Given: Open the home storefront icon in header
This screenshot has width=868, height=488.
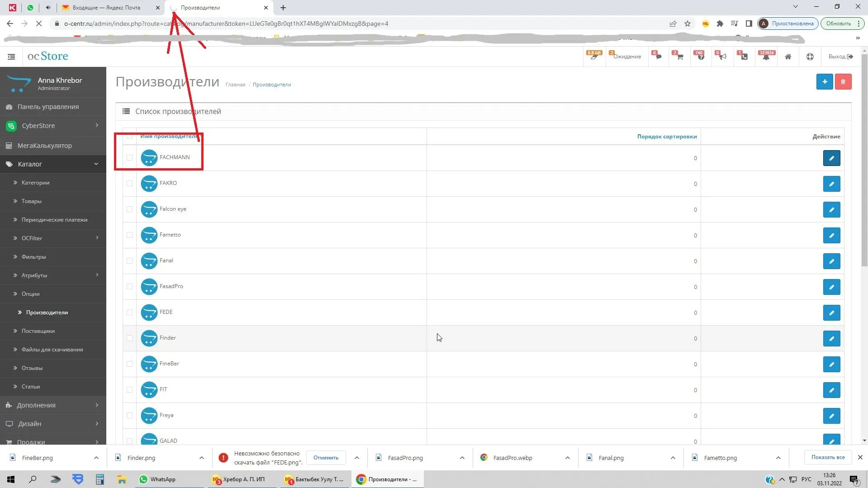Looking at the screenshot, I should point(788,57).
